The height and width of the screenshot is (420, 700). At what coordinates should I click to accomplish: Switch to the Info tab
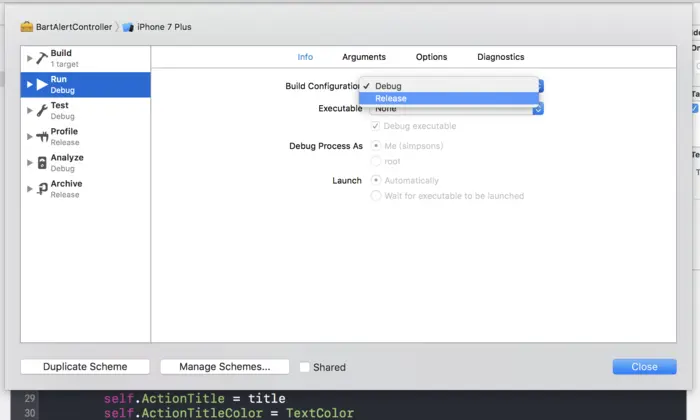pos(305,57)
